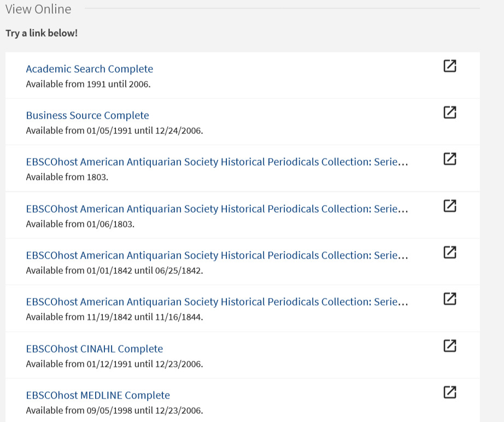Image resolution: width=504 pixels, height=422 pixels.
Task: Go to EBSCOhost MEDLINE Complete link
Action: click(98, 395)
